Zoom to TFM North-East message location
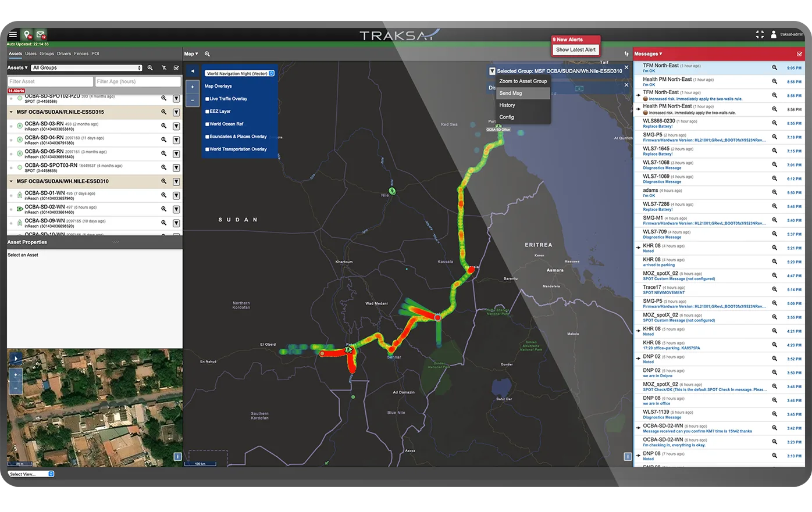Image resolution: width=812 pixels, height=512 pixels. coord(774,68)
